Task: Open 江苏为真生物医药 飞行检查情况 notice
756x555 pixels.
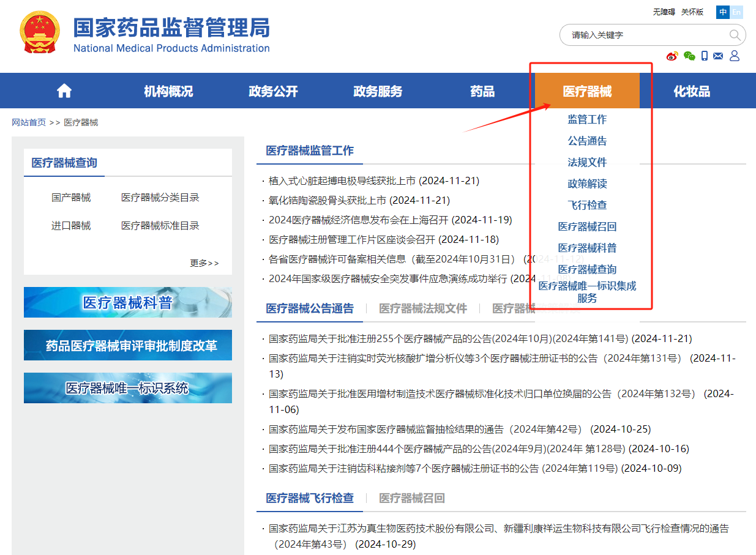Action: [499, 536]
